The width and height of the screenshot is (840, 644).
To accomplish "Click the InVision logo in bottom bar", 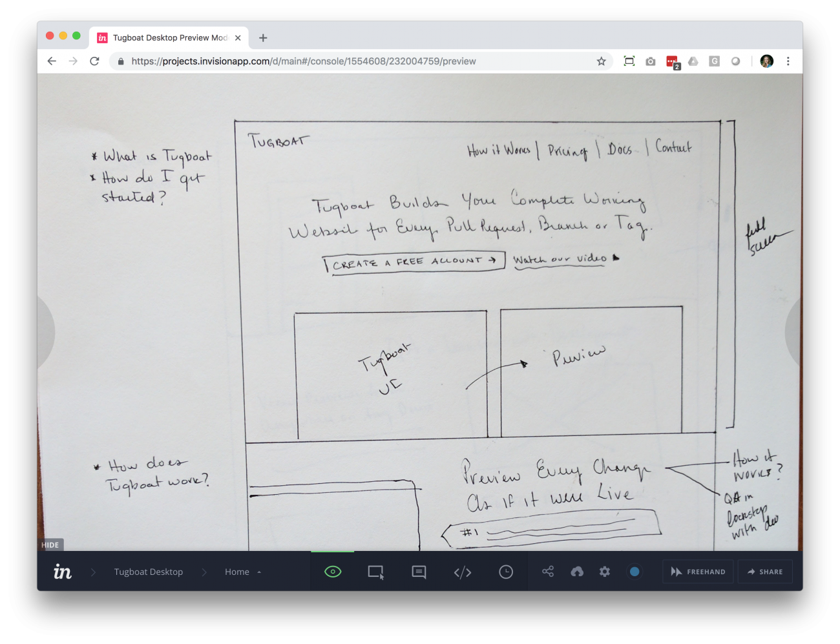I will pyautogui.click(x=63, y=572).
